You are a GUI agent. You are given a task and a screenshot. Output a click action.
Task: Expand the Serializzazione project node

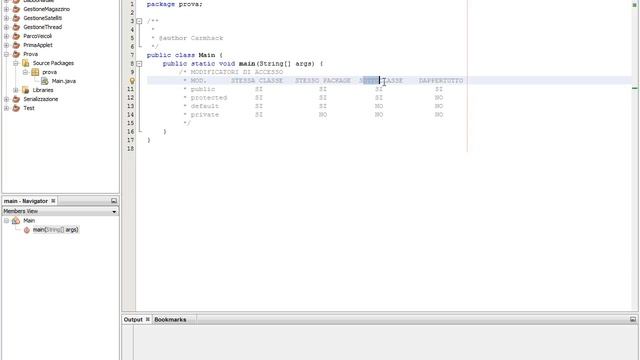pos(7,99)
